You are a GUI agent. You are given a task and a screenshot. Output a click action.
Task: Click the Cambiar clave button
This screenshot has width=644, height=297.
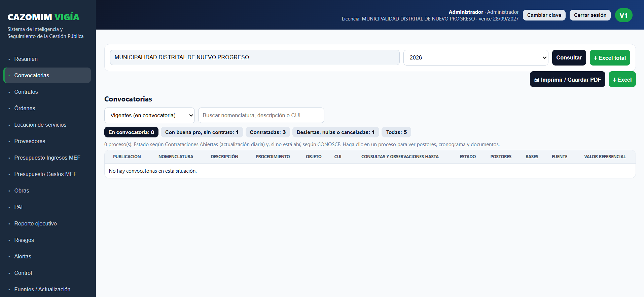(x=544, y=15)
